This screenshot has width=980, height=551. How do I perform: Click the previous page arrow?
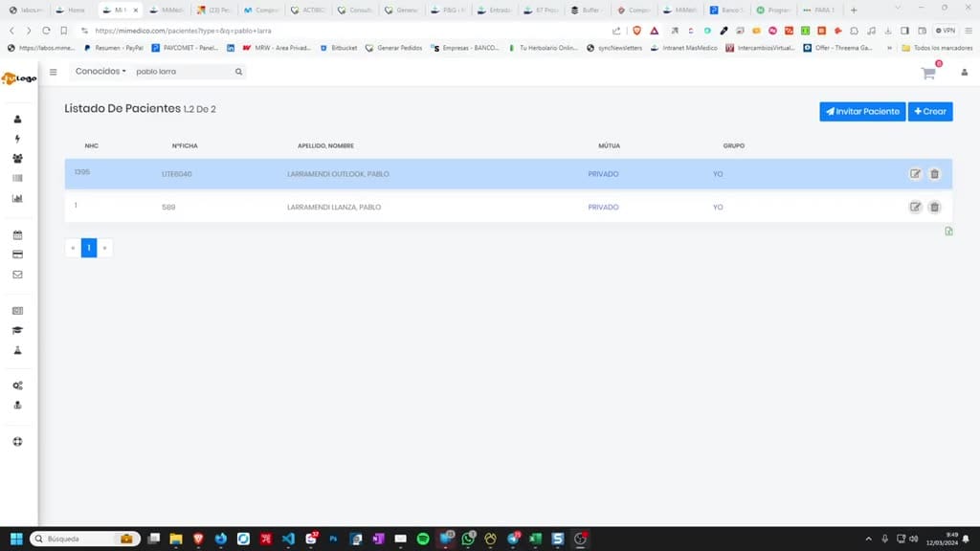(73, 248)
